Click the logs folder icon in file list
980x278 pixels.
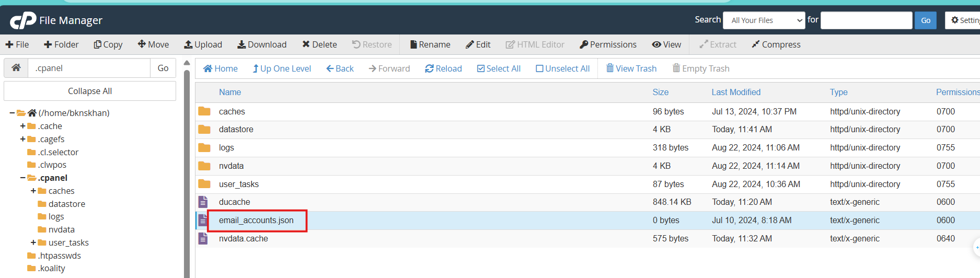pyautogui.click(x=204, y=147)
